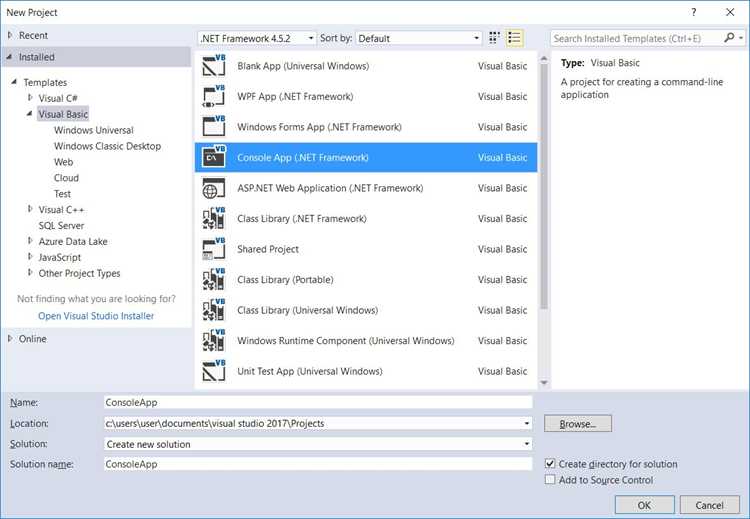This screenshot has width=750, height=519.
Task: Expand the Visual C# tree node
Action: coord(30,98)
